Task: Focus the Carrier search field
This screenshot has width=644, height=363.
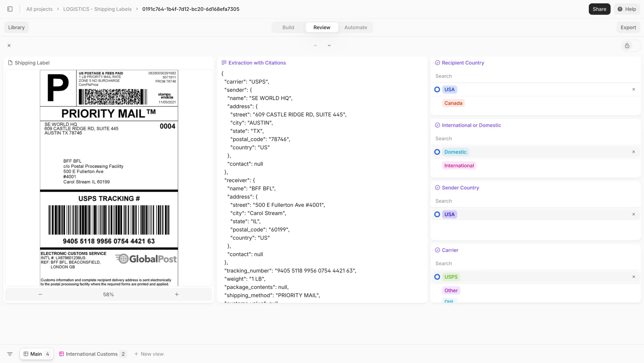Action: pos(536,263)
